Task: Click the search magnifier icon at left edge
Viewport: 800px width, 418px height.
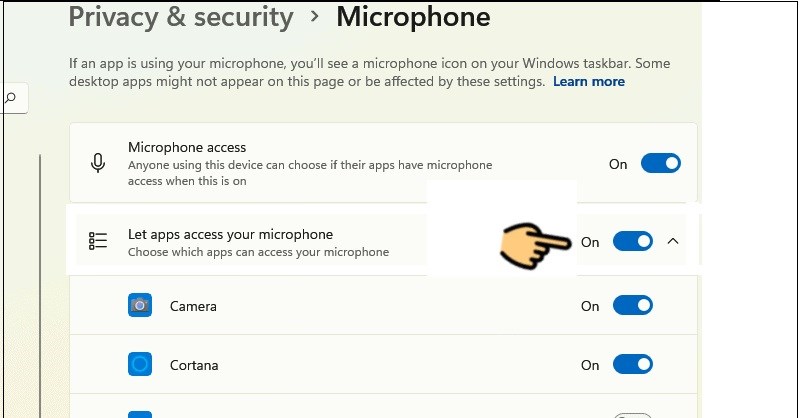Action: coord(12,98)
